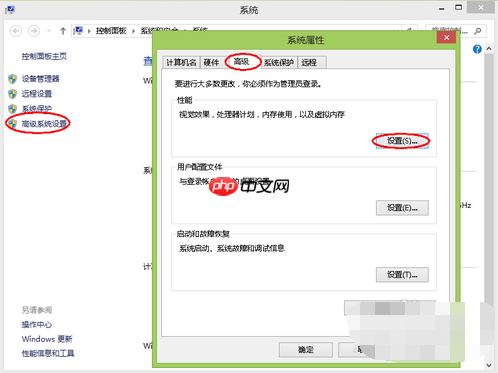Expand the chevron after 控制面板 breadcrumb

click(x=133, y=31)
